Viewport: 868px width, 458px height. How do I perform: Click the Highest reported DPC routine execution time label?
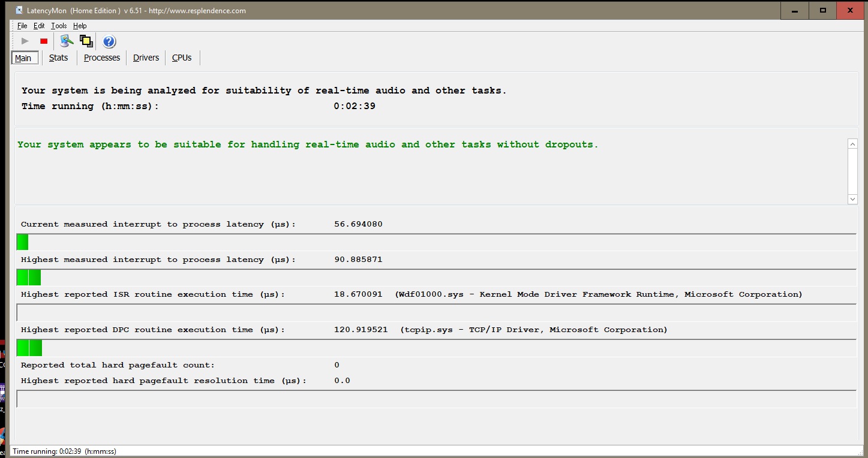coord(153,330)
